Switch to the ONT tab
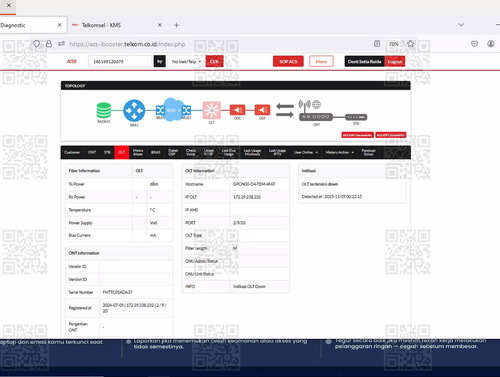Image resolution: width=500 pixels, height=377 pixels. click(x=92, y=152)
